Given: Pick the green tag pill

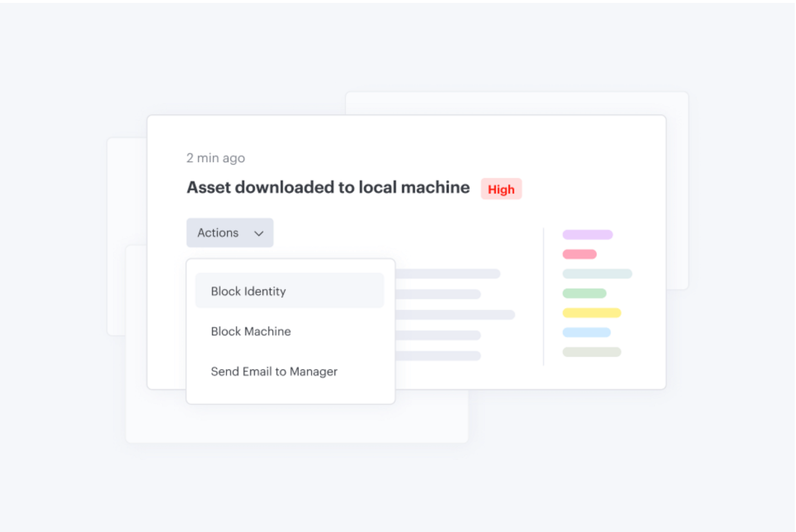Looking at the screenshot, I should coord(584,293).
